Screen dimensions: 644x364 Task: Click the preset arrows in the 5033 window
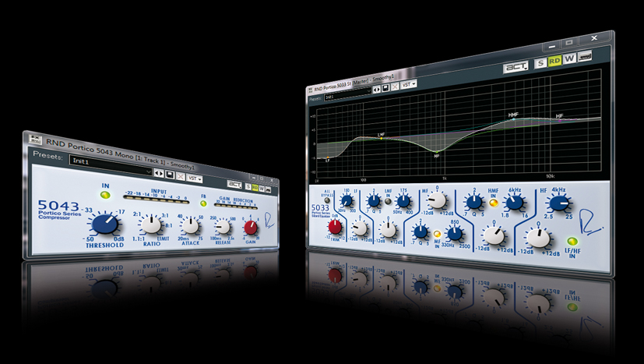(x=377, y=90)
